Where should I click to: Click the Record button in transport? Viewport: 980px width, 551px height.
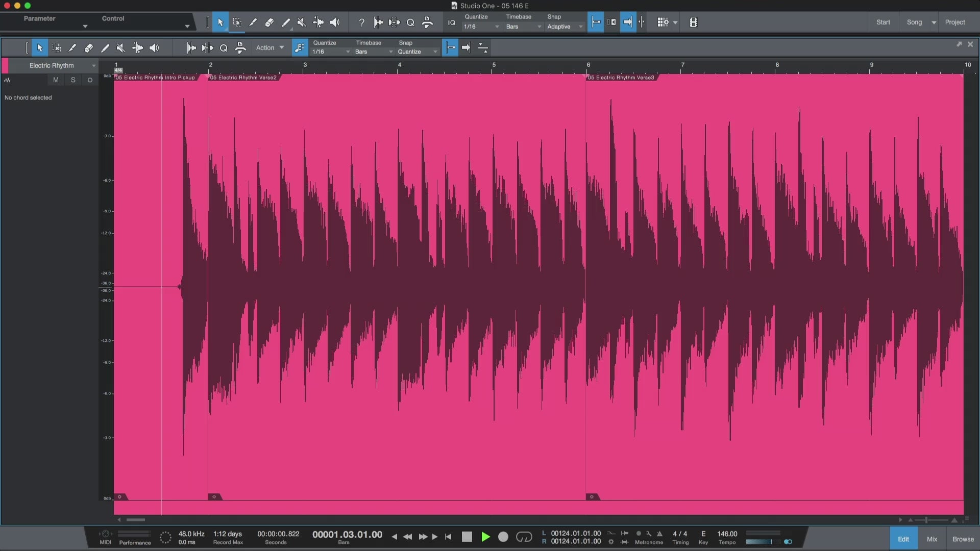click(503, 537)
